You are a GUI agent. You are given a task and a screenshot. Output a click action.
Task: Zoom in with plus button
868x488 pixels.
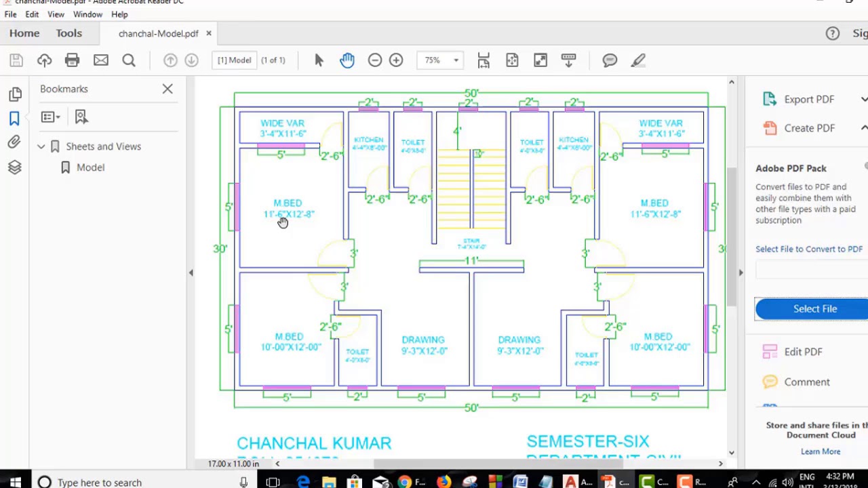(396, 60)
